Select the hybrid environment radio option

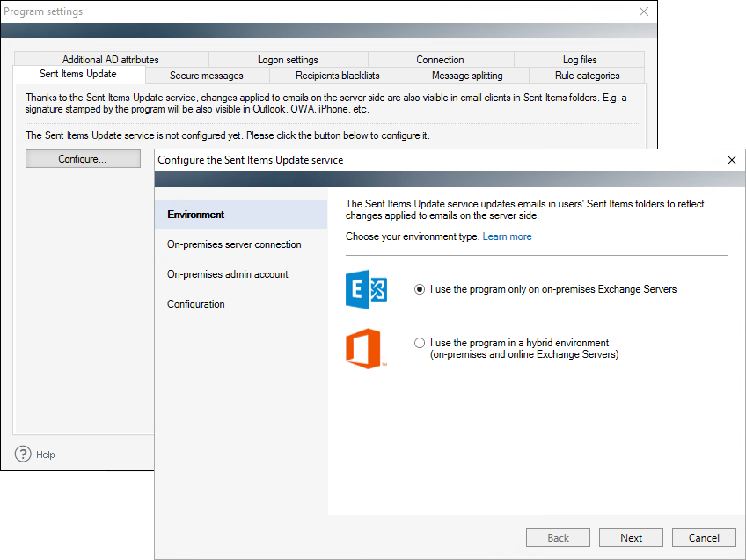click(419, 343)
